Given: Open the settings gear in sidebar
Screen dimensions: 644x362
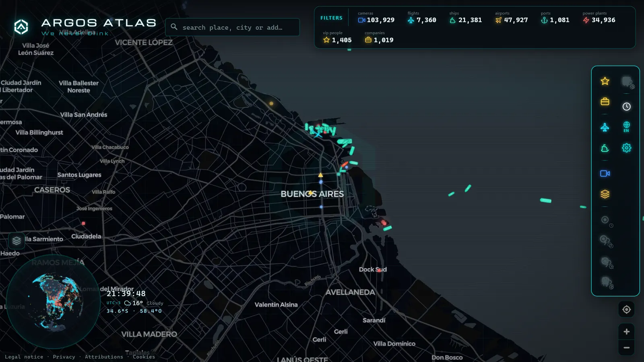Looking at the screenshot, I should [x=626, y=148].
